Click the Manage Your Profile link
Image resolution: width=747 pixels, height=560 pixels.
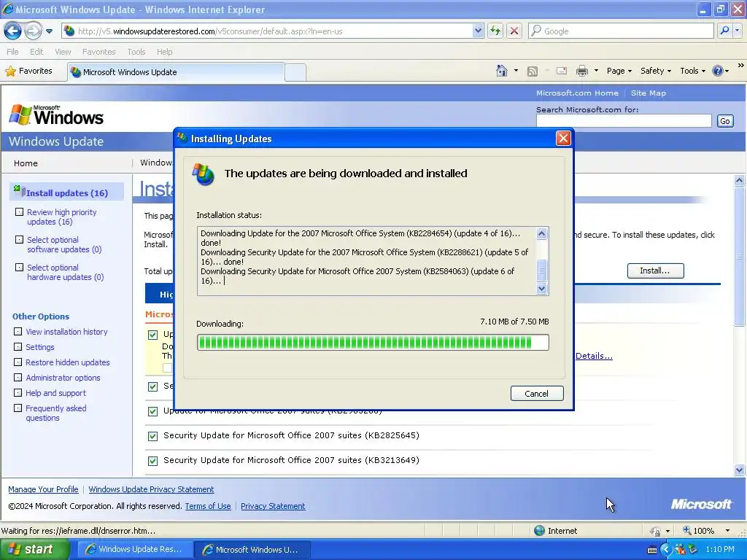coord(43,489)
